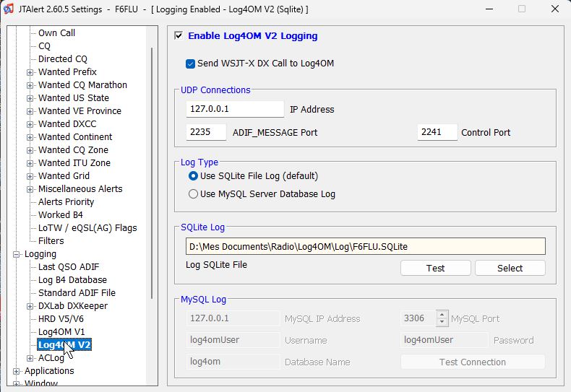The width and height of the screenshot is (571, 392).
Task: Minimize the JTAlert Settings window
Action: click(489, 9)
